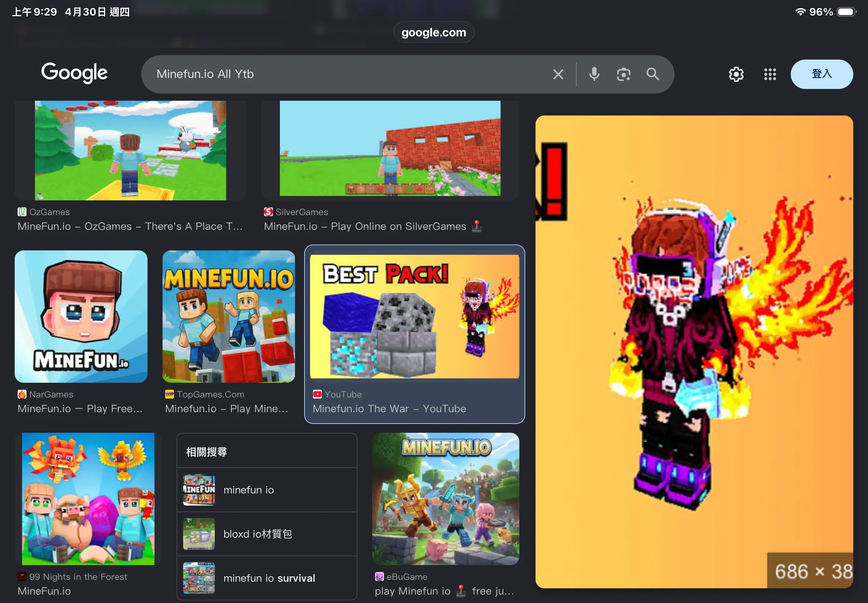Screen dimensions: 868x603
Task: Click the YouTube source name label
Action: click(343, 395)
